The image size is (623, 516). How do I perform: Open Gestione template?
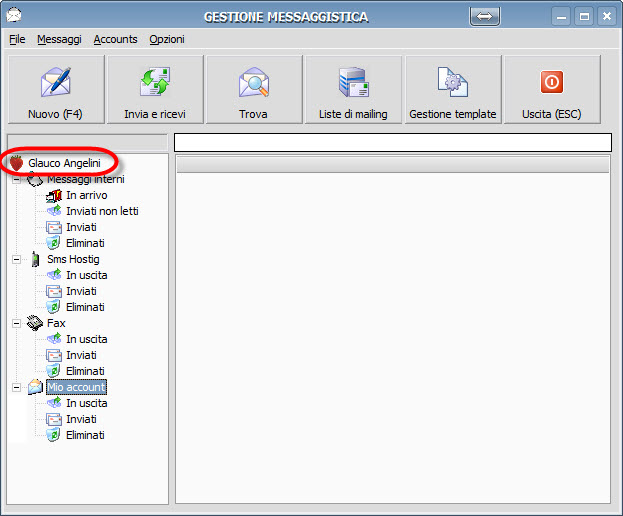453,90
